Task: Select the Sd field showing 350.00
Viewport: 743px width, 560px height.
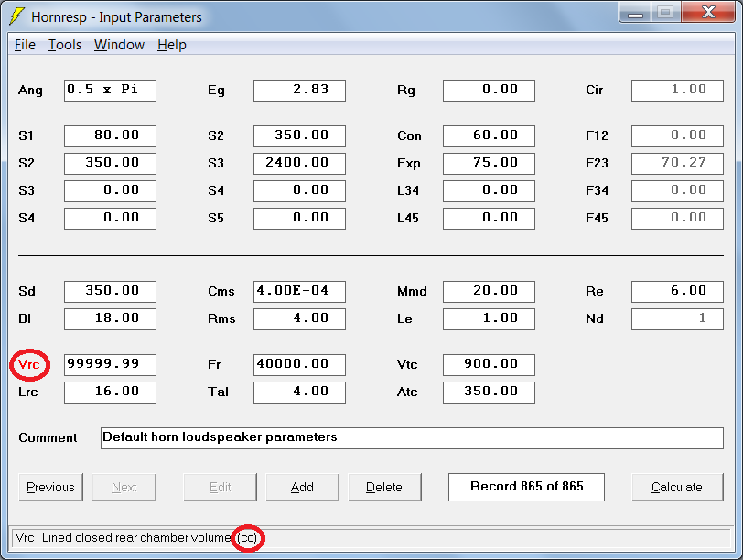Action: pos(110,291)
